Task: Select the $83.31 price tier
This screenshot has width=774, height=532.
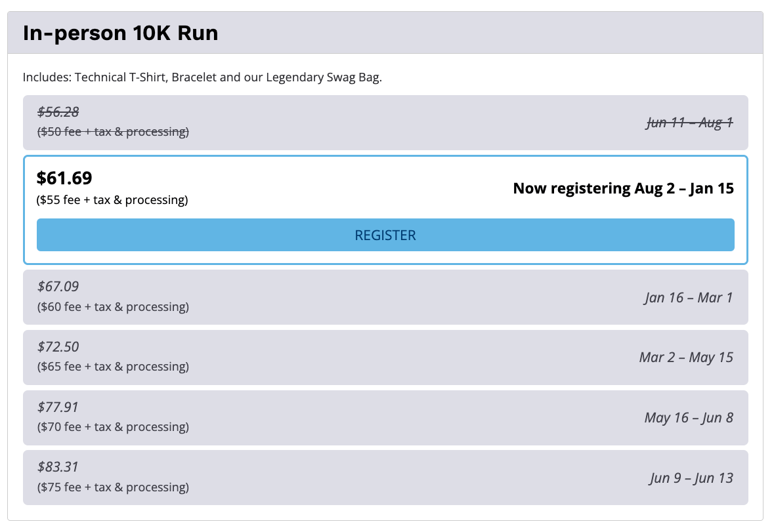Action: click(58, 467)
